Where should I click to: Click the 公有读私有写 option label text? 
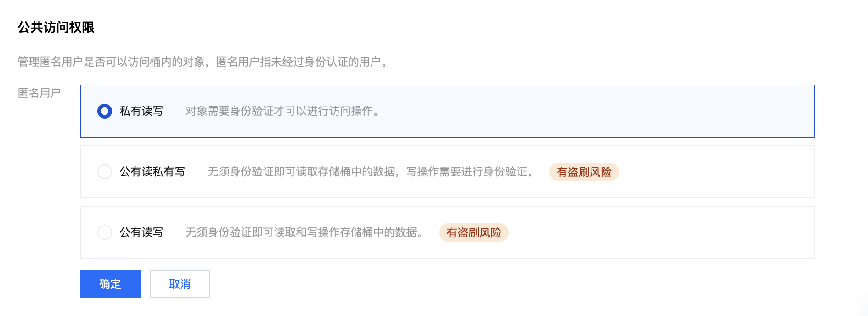point(152,172)
